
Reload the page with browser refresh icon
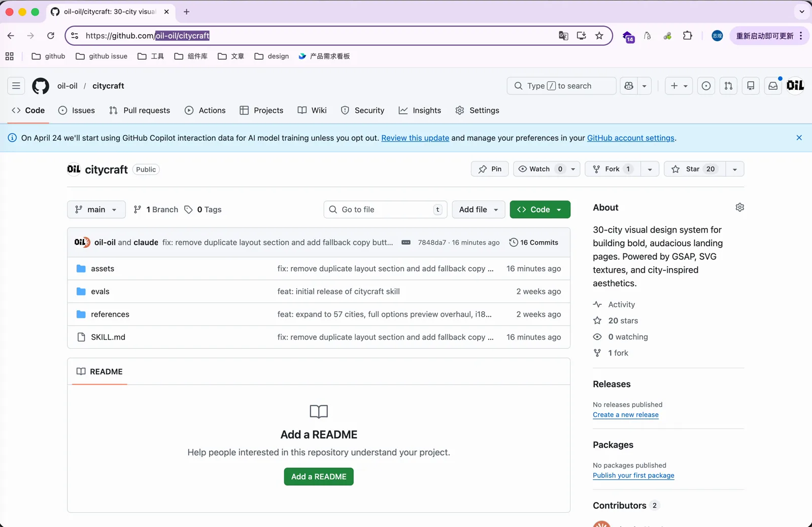pos(51,36)
